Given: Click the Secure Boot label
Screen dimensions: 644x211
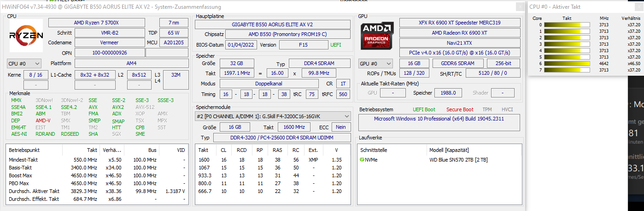Looking at the screenshot, I should (x=460, y=109).
